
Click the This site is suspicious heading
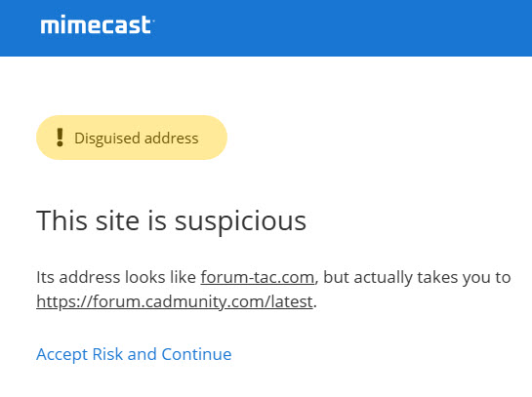[x=172, y=221]
